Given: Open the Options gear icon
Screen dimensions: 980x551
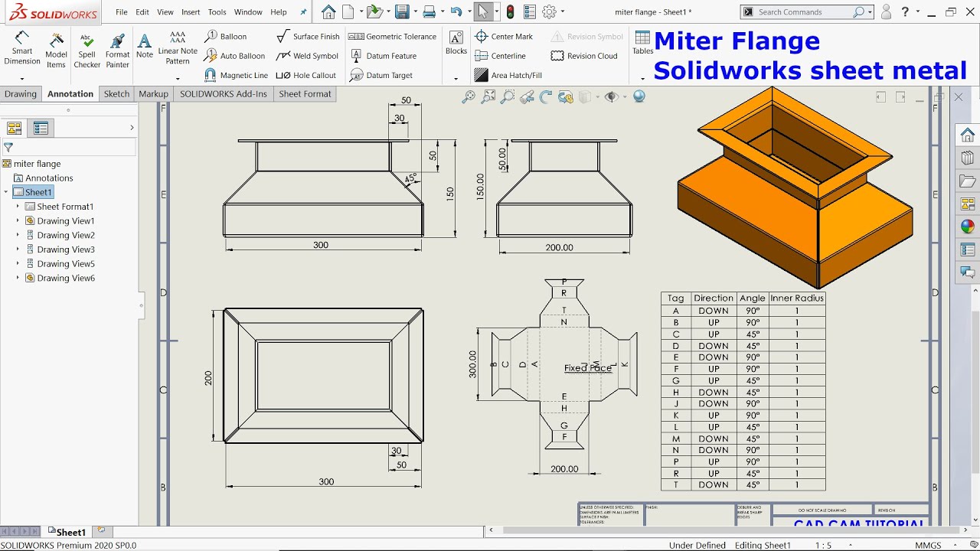Looking at the screenshot, I should tap(549, 11).
